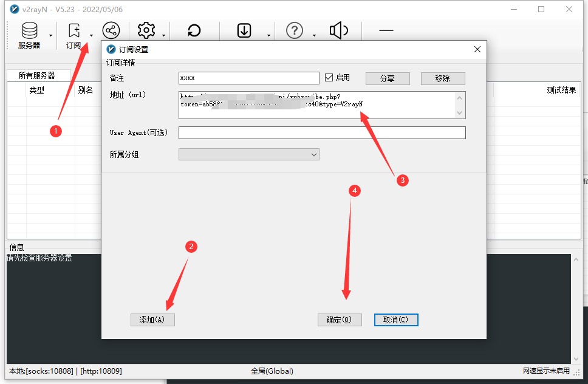Image resolution: width=588 pixels, height=384 pixels.
Task: Switch to the 所有服务器 tab
Action: [36, 76]
